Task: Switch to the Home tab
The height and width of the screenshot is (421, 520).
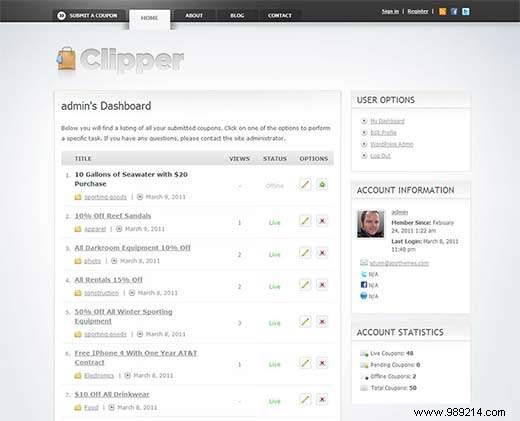Action: click(x=149, y=18)
